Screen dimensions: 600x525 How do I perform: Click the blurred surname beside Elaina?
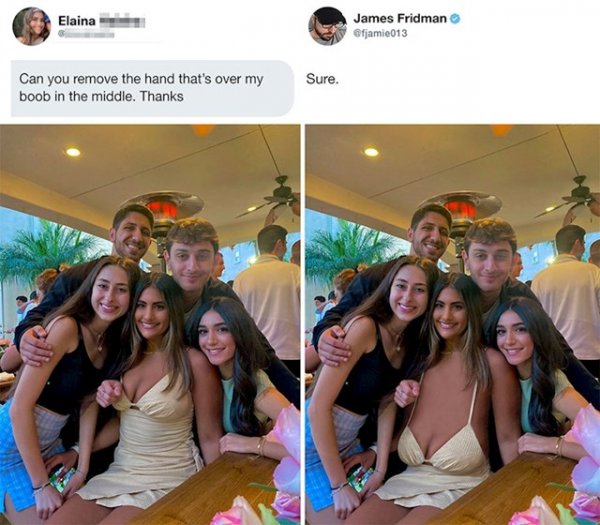pos(122,21)
